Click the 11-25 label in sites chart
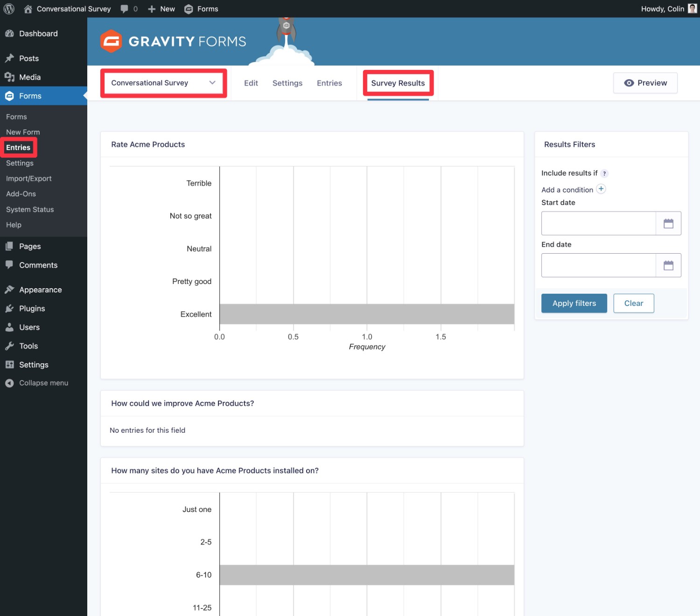 [x=202, y=608]
